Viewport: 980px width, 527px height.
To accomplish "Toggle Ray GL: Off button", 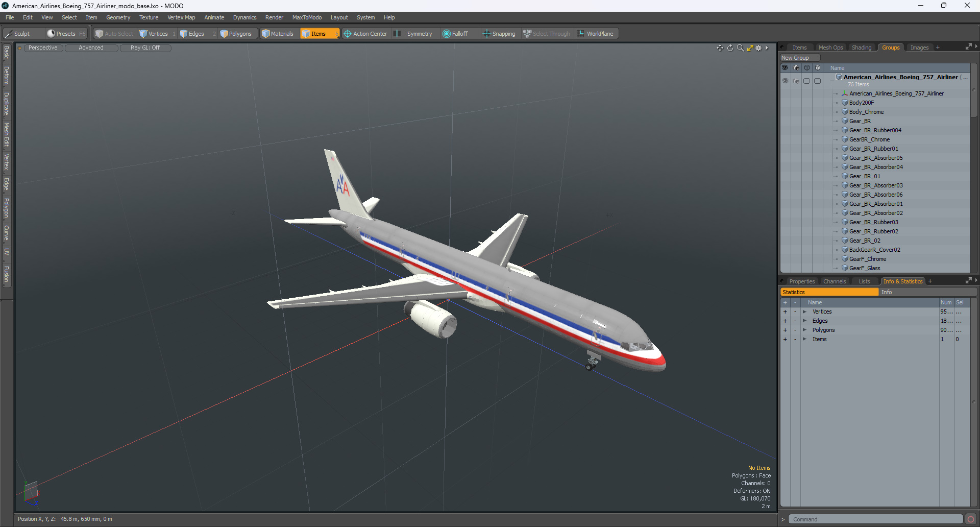I will click(x=145, y=48).
